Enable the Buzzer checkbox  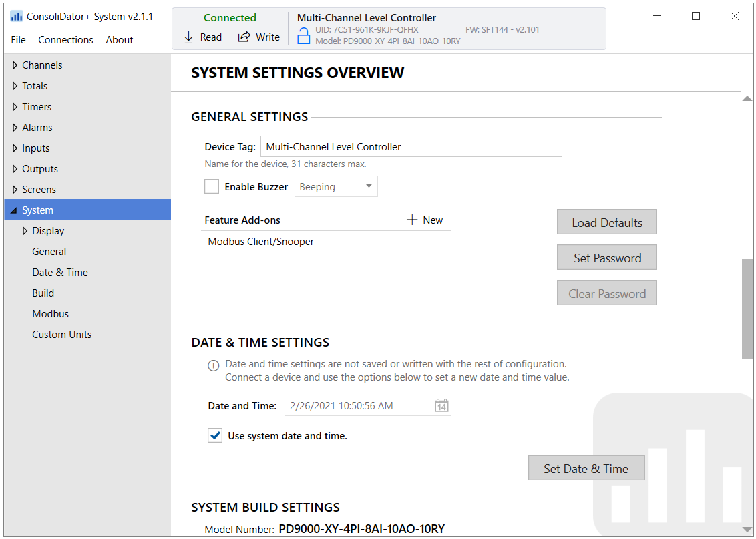[x=212, y=186]
